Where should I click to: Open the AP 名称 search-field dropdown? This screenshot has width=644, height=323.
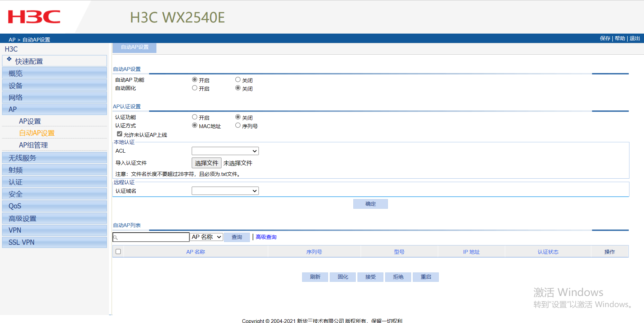pos(207,237)
